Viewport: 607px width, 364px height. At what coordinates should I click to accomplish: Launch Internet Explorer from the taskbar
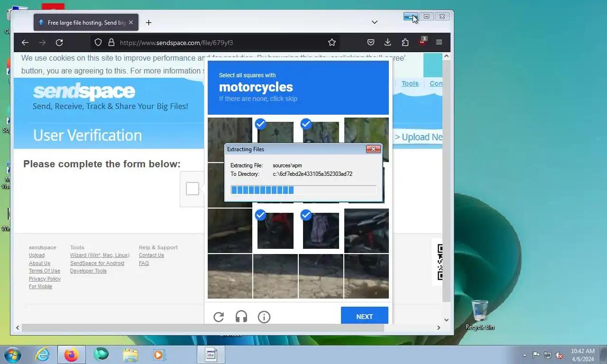[42, 355]
